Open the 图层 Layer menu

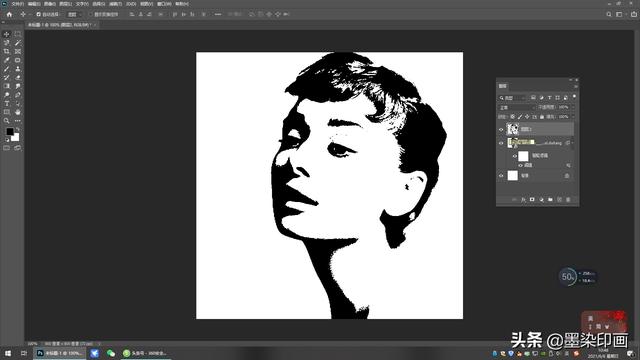pos(66,4)
